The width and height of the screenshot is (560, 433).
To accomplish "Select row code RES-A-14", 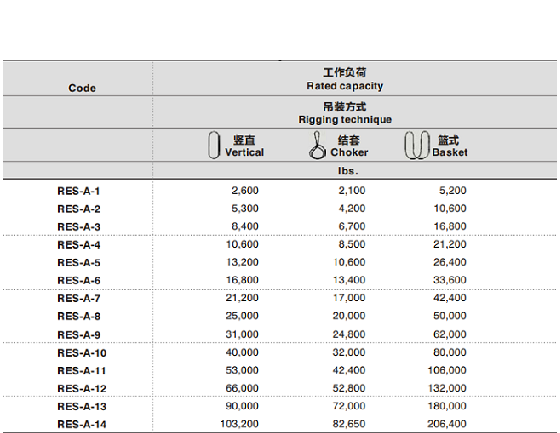I will 82,424.
